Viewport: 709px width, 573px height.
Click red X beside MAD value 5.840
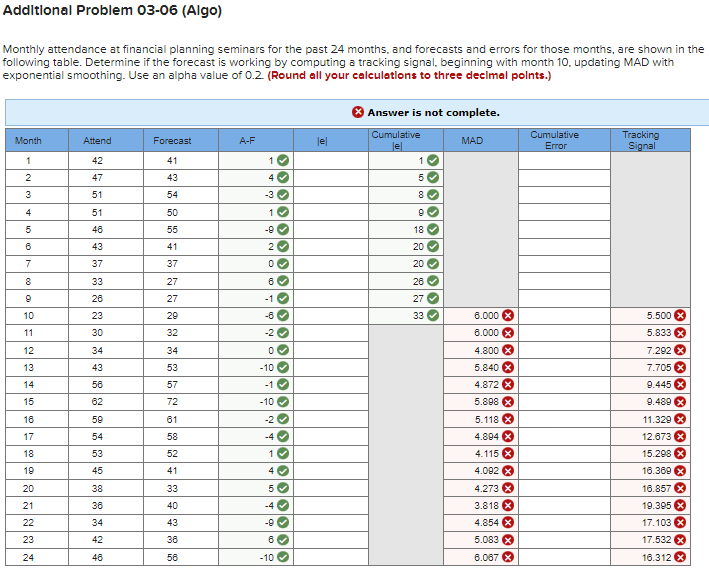point(508,368)
